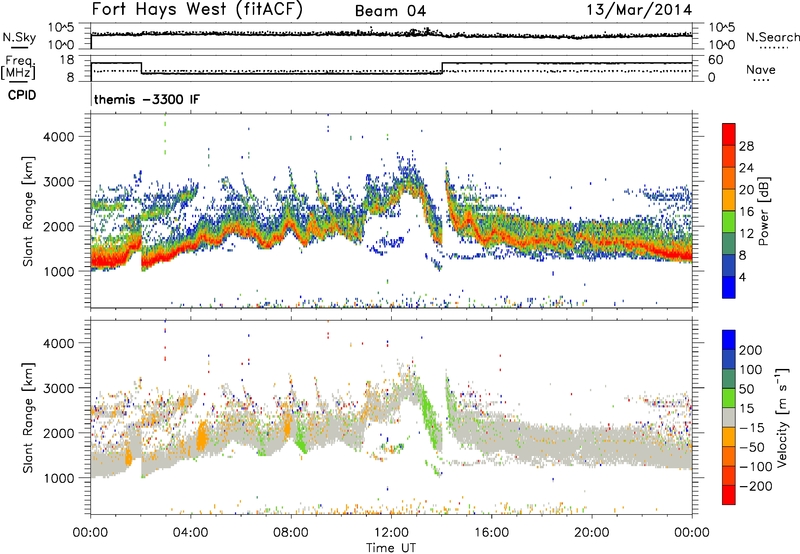This screenshot has width=800, height=554.
Task: Click the '20:00' time axis label
Action: click(592, 533)
